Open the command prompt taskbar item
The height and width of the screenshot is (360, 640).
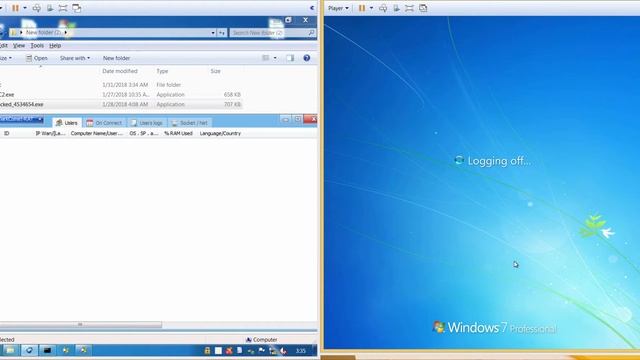[x=47, y=350]
